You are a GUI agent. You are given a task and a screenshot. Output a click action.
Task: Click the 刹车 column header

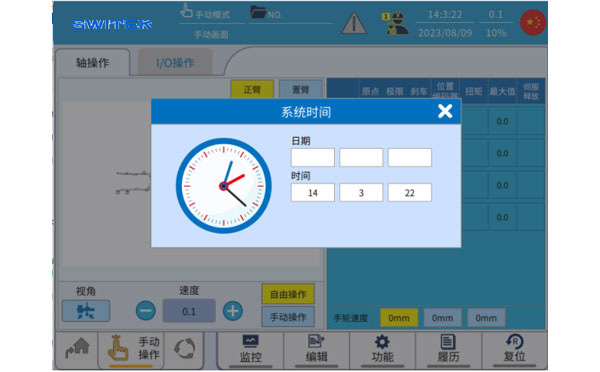point(419,91)
